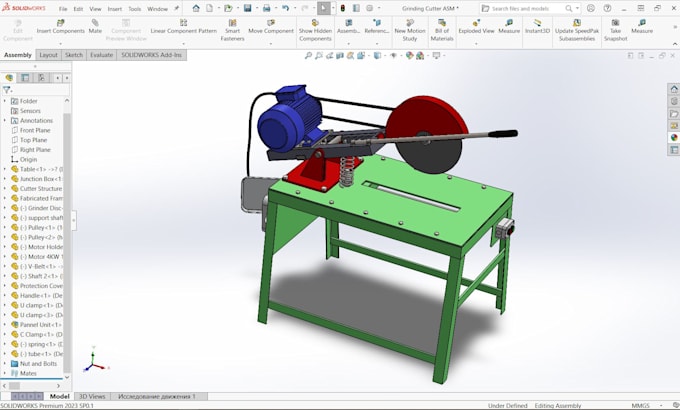
Task: Open the Undo dropdown arrow
Action: [294, 8]
